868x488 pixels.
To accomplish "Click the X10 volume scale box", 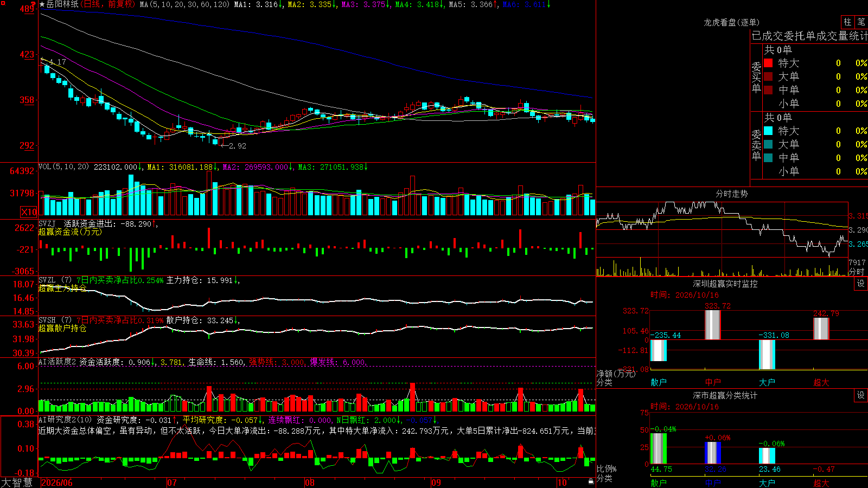I will click(29, 212).
